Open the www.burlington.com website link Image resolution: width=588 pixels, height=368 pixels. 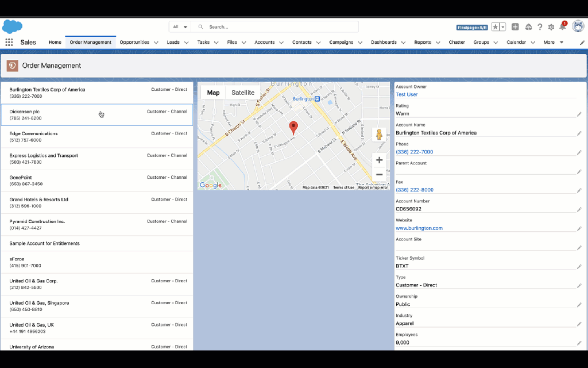point(419,228)
